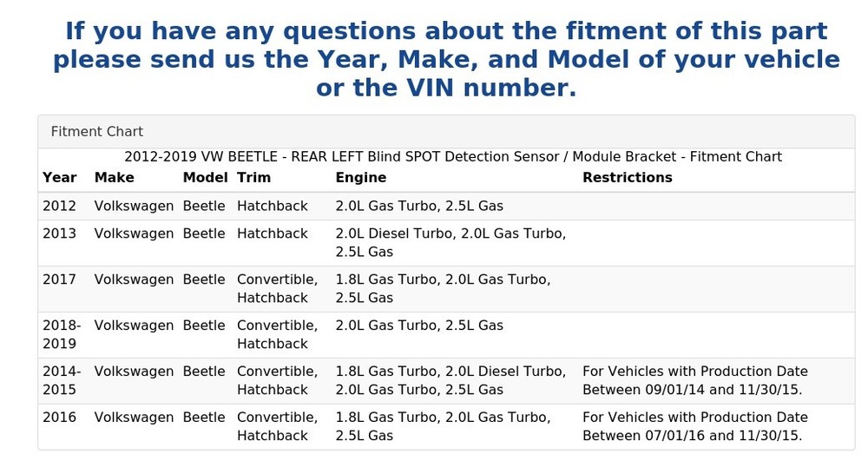Click the 2017 year cell

click(60, 280)
